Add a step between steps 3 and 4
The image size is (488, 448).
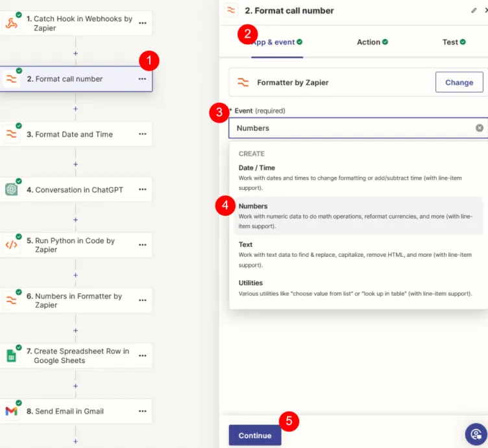76,164
